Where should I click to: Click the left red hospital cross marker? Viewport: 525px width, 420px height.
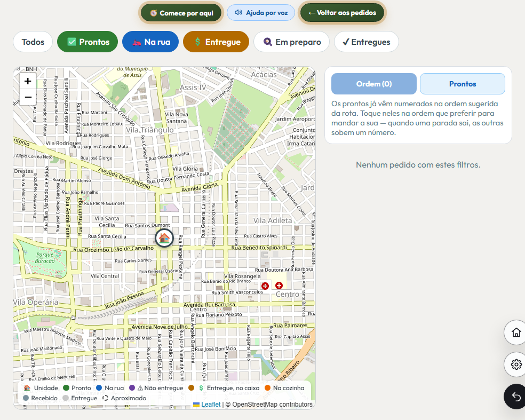[265, 286]
